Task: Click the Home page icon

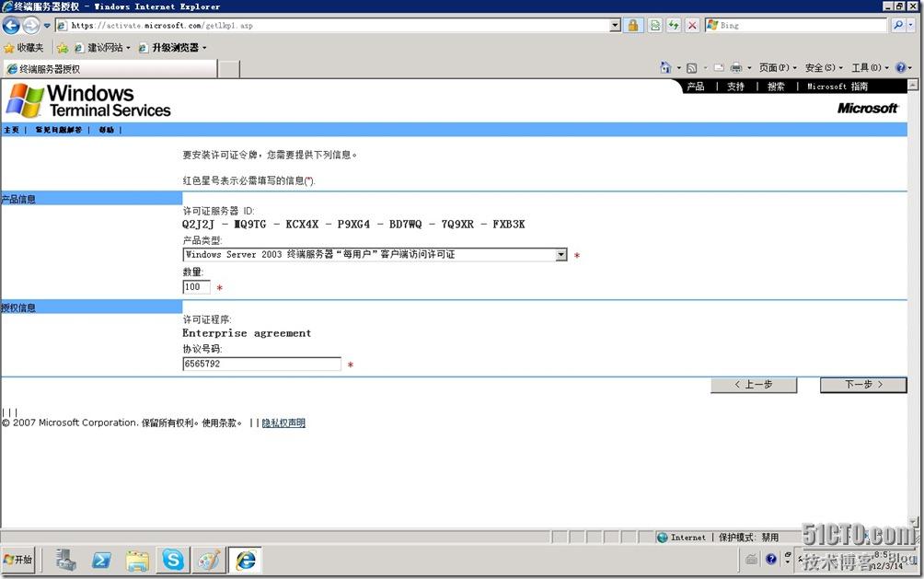Action: [x=666, y=68]
